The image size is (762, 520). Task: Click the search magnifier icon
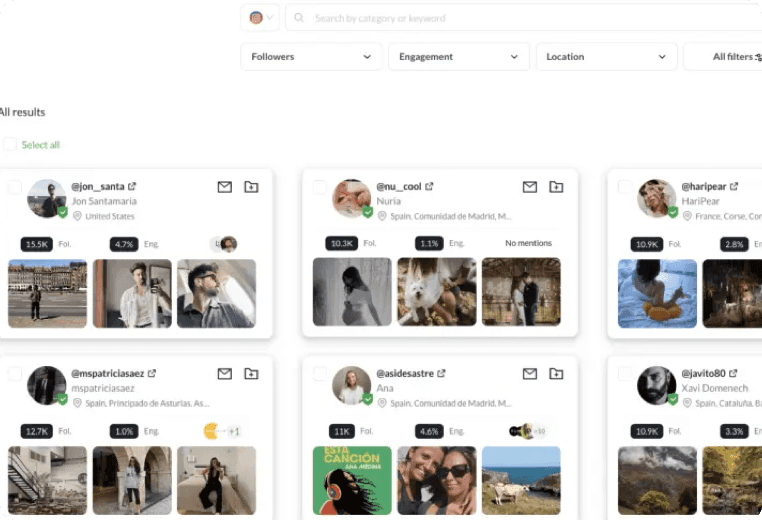point(299,18)
